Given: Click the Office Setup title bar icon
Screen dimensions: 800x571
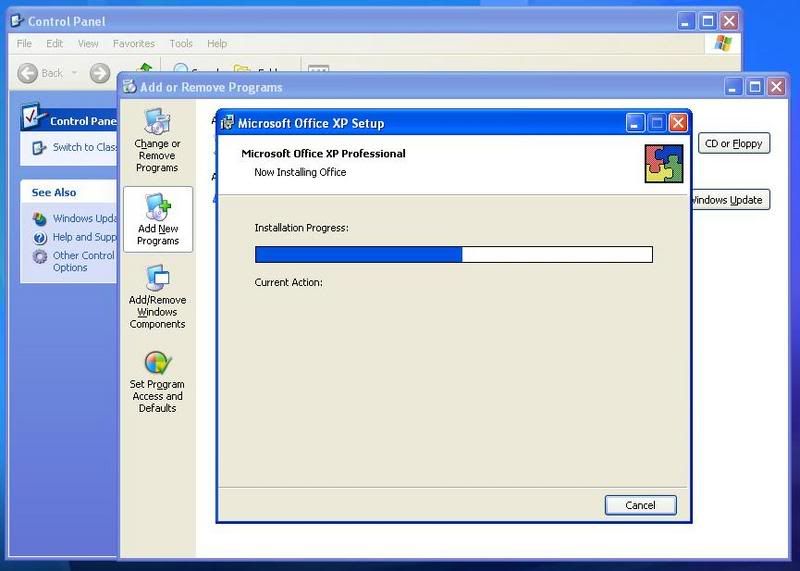Looking at the screenshot, I should tap(226, 123).
